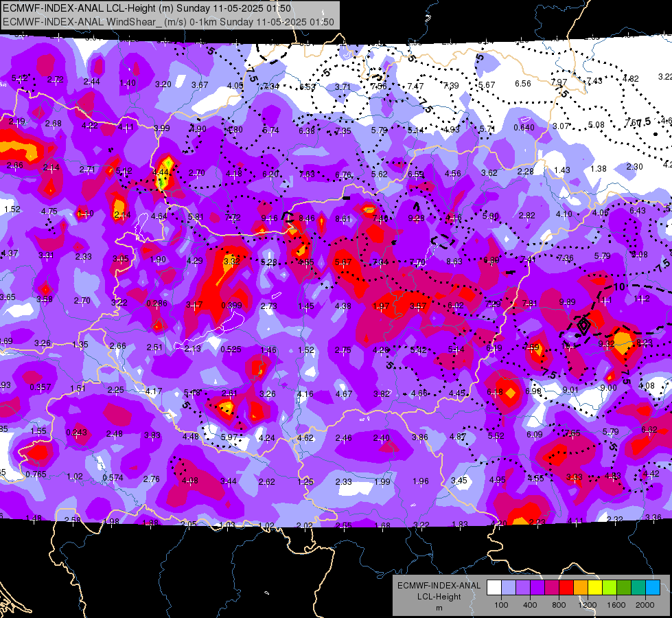The height and width of the screenshot is (618, 672).
Task: Click the orange legend swatch
Action: pyautogui.click(x=581, y=588)
